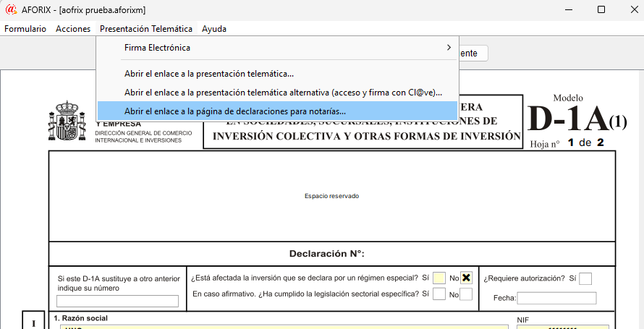This screenshot has height=329, width=644.
Task: Open the Formulario menu
Action: point(25,29)
